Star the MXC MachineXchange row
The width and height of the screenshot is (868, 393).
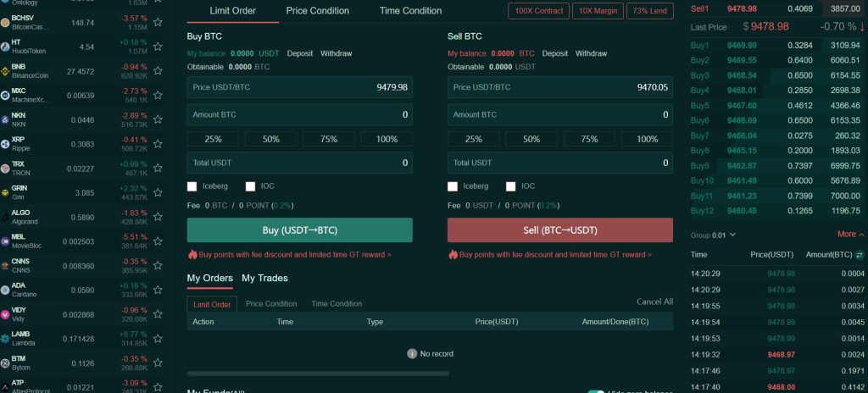coord(158,95)
